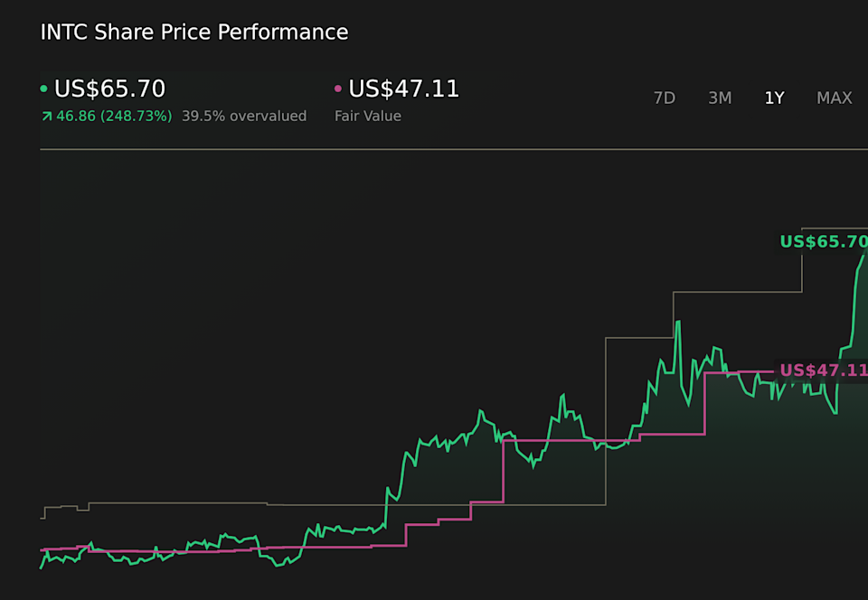Click the US$65.70 label on the chart

coord(823,242)
